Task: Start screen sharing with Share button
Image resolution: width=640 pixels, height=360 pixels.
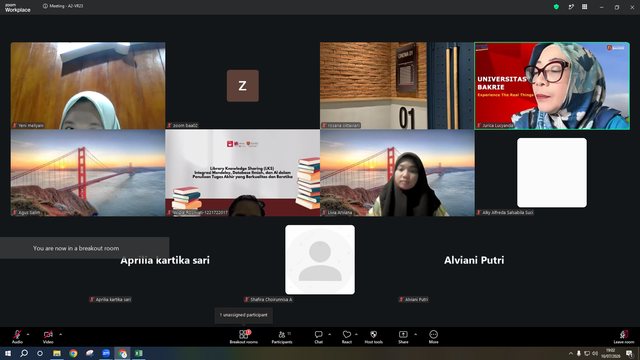Action: click(403, 337)
